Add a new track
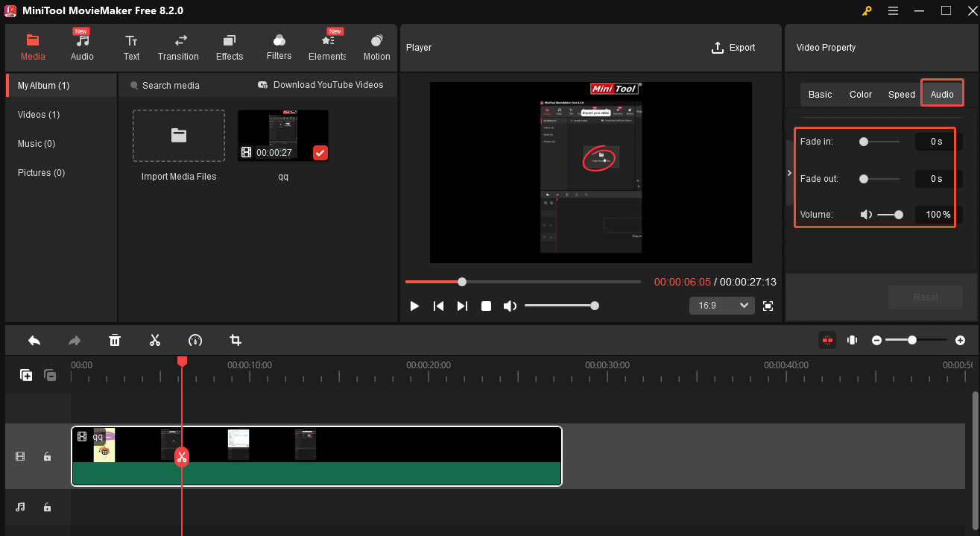 point(26,376)
